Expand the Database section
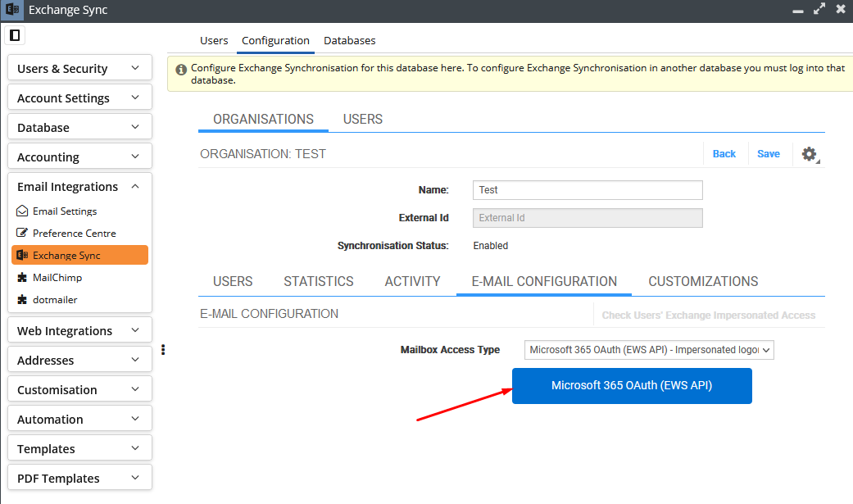The height and width of the screenshot is (504, 853). pos(80,127)
